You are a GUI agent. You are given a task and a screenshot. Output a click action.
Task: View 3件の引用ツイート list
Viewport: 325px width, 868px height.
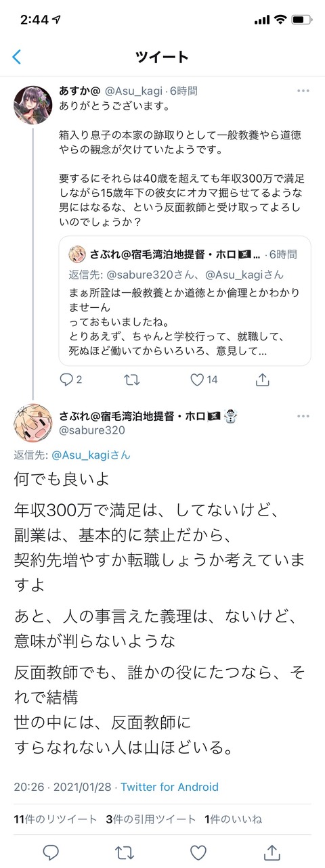pos(150,819)
